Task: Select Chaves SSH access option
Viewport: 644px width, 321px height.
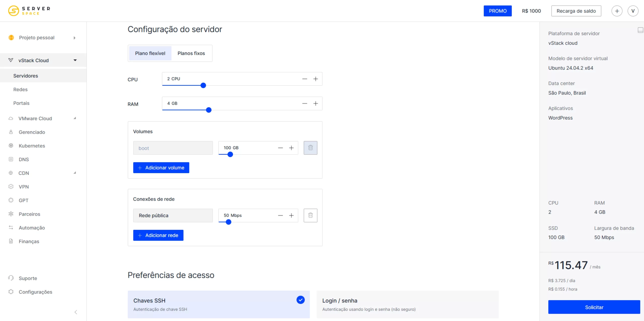Action: (x=218, y=304)
